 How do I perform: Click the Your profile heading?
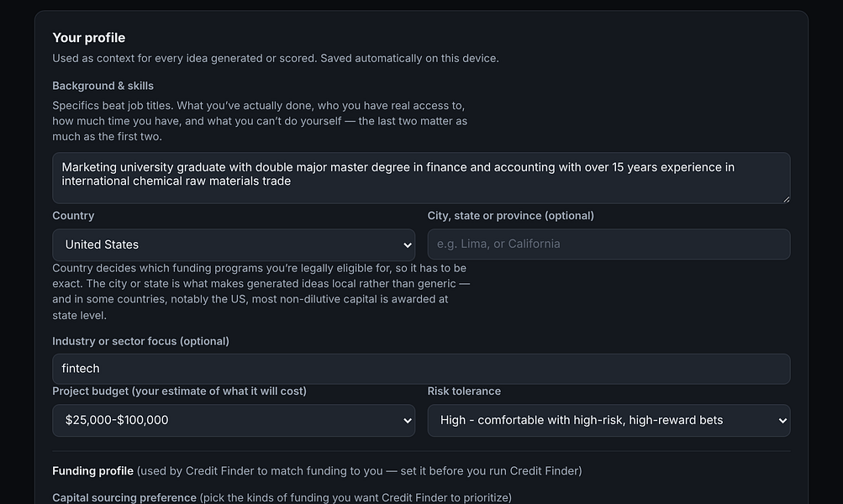coord(89,38)
